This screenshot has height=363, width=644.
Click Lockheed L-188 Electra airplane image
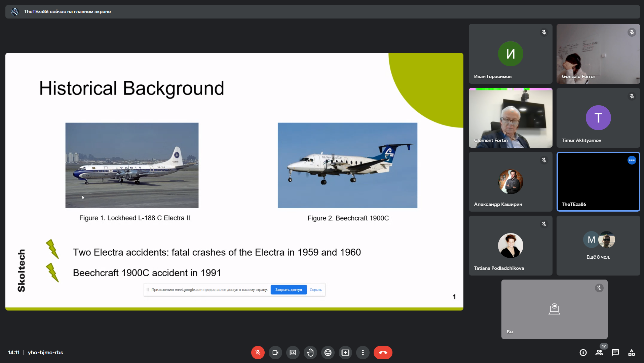(132, 165)
